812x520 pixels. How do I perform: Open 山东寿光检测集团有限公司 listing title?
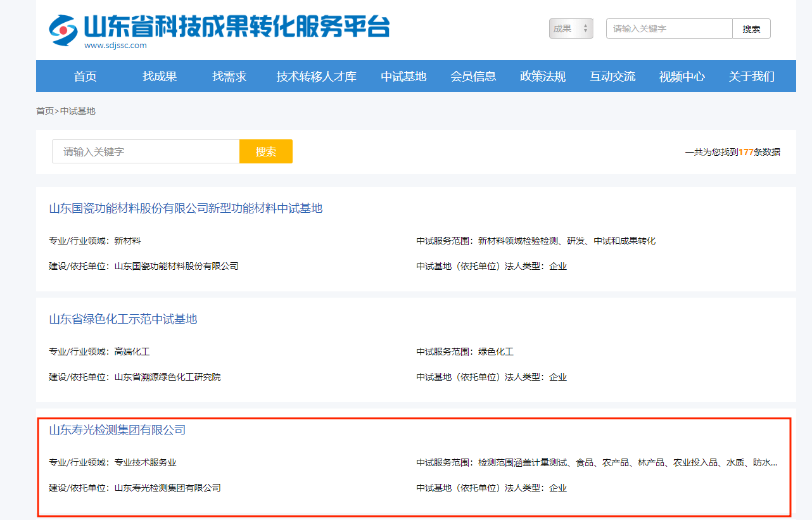click(x=117, y=430)
